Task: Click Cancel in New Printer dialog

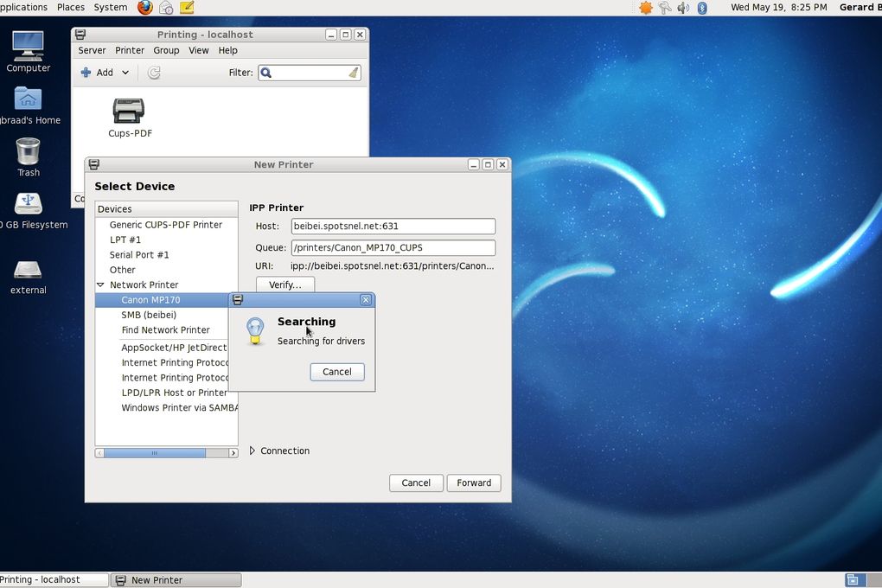Action: [x=416, y=483]
